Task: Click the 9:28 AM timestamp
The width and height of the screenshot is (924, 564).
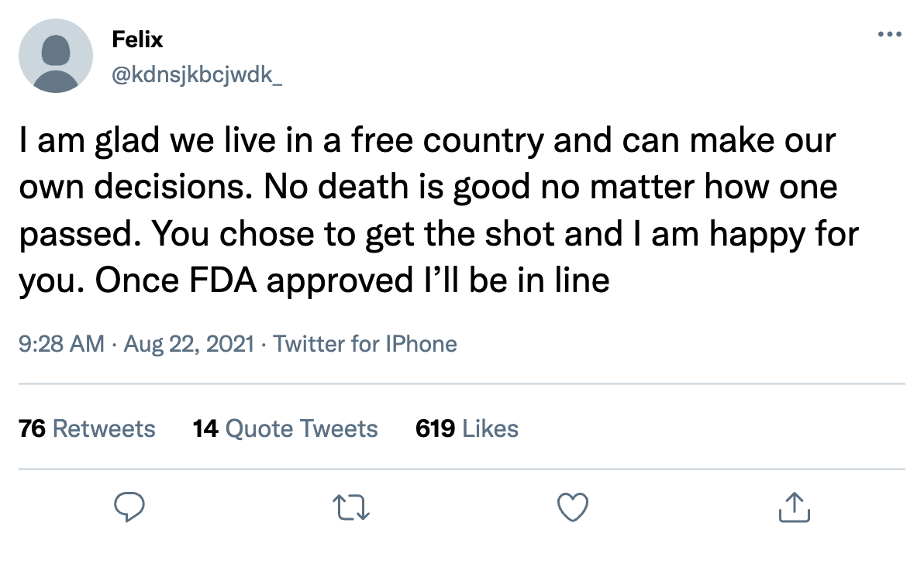Action: click(61, 343)
